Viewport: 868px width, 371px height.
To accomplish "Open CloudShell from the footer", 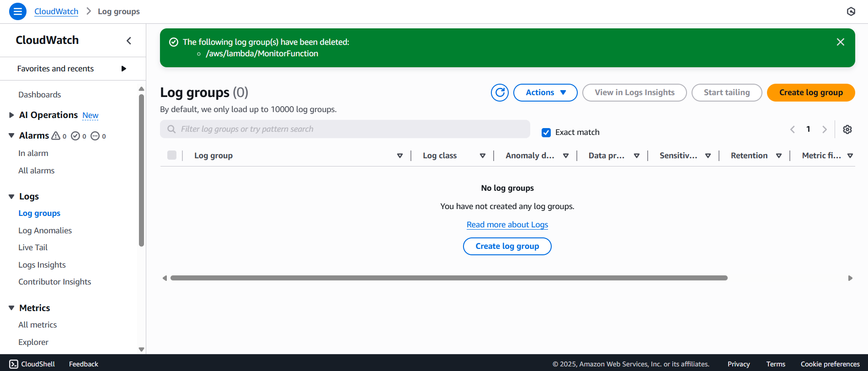I will click(32, 364).
